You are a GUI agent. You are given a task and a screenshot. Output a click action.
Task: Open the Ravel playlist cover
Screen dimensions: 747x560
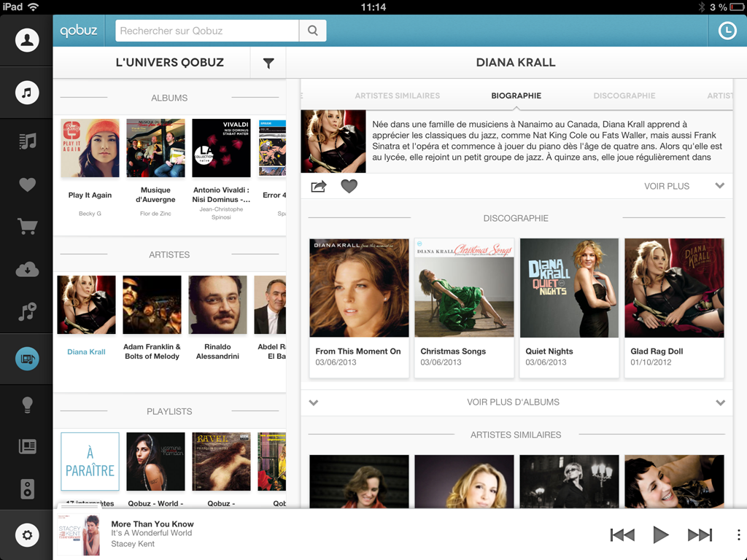click(221, 462)
